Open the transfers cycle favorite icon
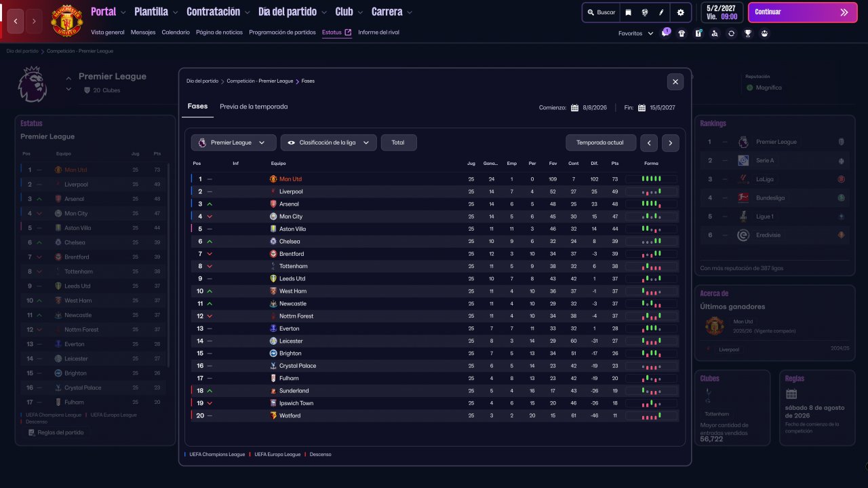The width and height of the screenshot is (868, 488). pyautogui.click(x=731, y=33)
